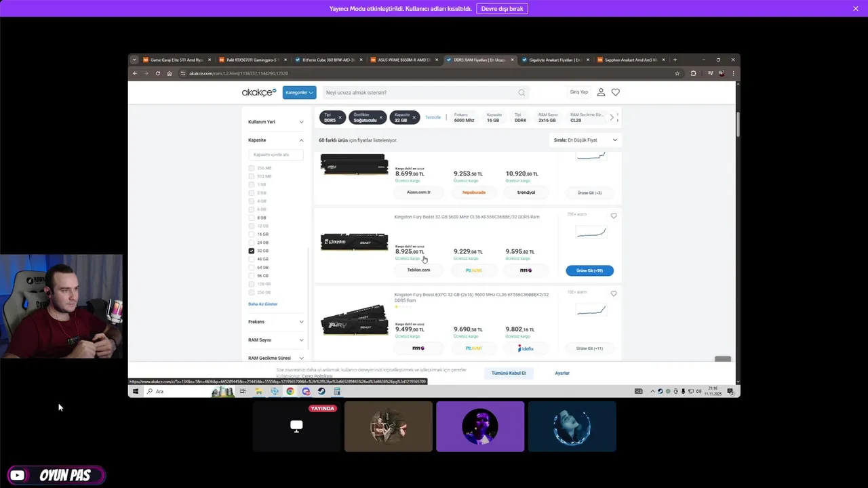Switch to Sapphire Anakart Amd Am5 tab
868x488 pixels.
point(631,60)
